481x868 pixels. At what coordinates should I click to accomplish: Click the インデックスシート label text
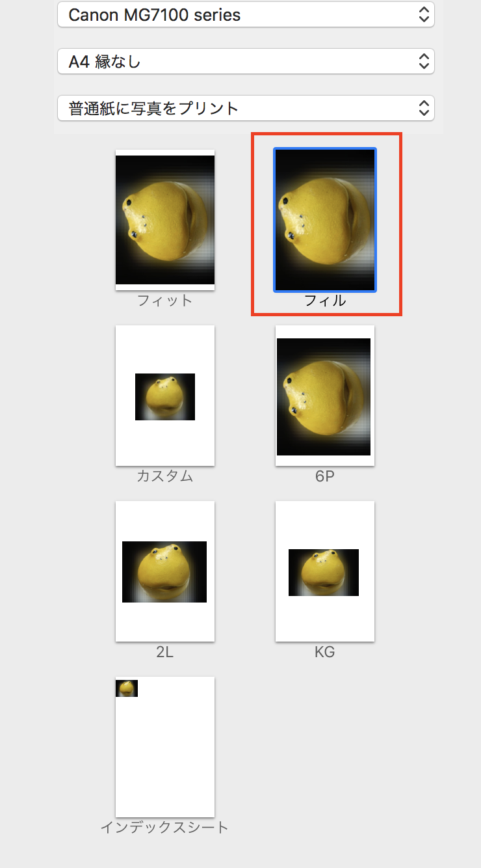point(165,828)
